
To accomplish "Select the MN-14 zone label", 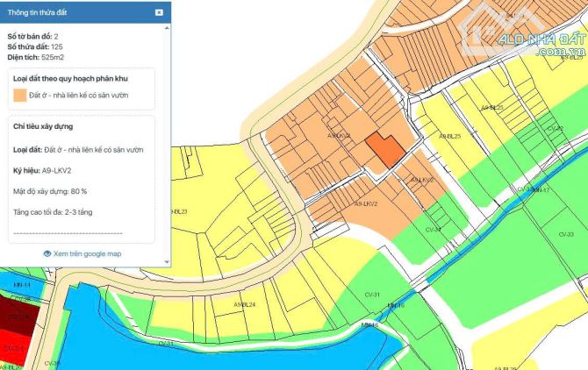I will (22, 286).
